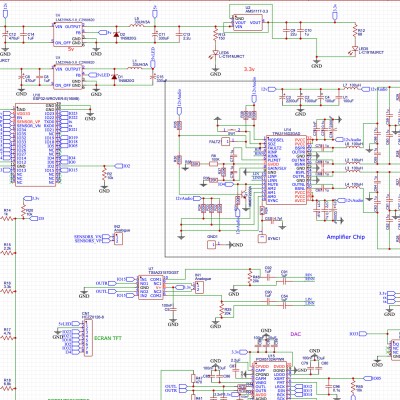Select resistor R18 6.8k

coord(7,388)
